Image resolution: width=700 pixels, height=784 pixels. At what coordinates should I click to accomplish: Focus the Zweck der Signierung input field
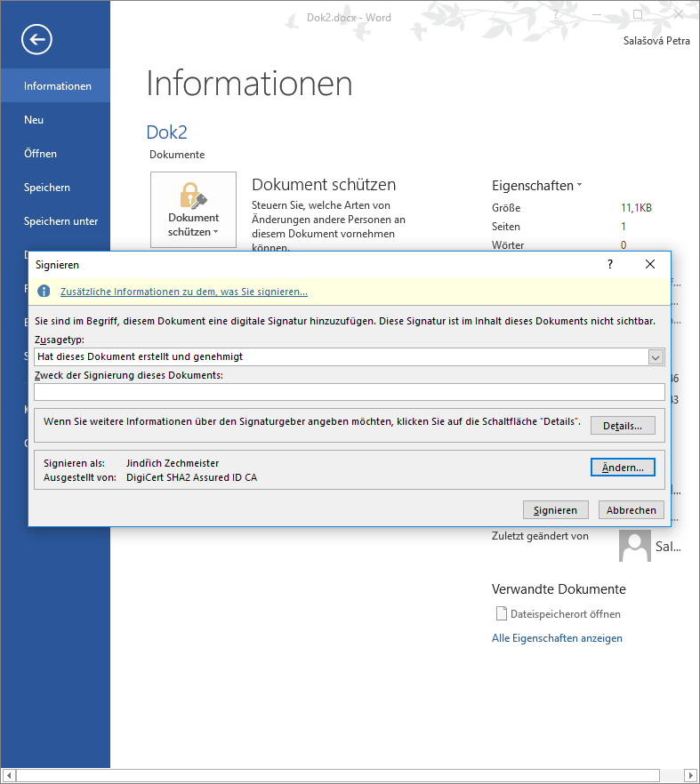[x=350, y=392]
